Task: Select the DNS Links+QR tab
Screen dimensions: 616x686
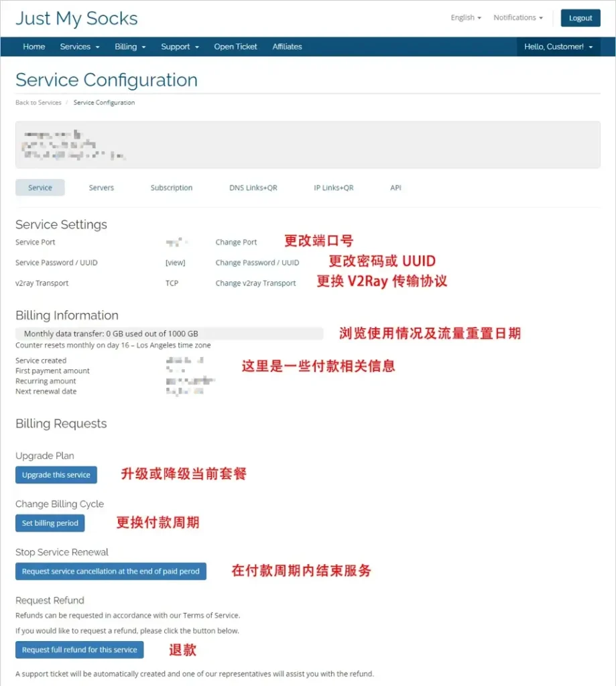Action: (x=253, y=188)
